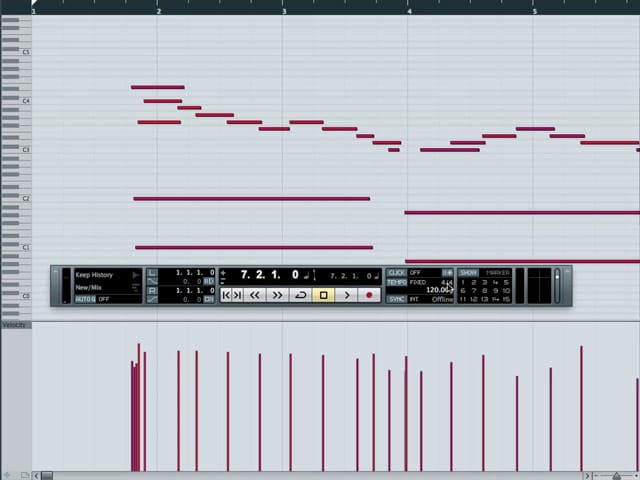Jump to marker 15 in transport
Screen dimensions: 640x480
506,299
